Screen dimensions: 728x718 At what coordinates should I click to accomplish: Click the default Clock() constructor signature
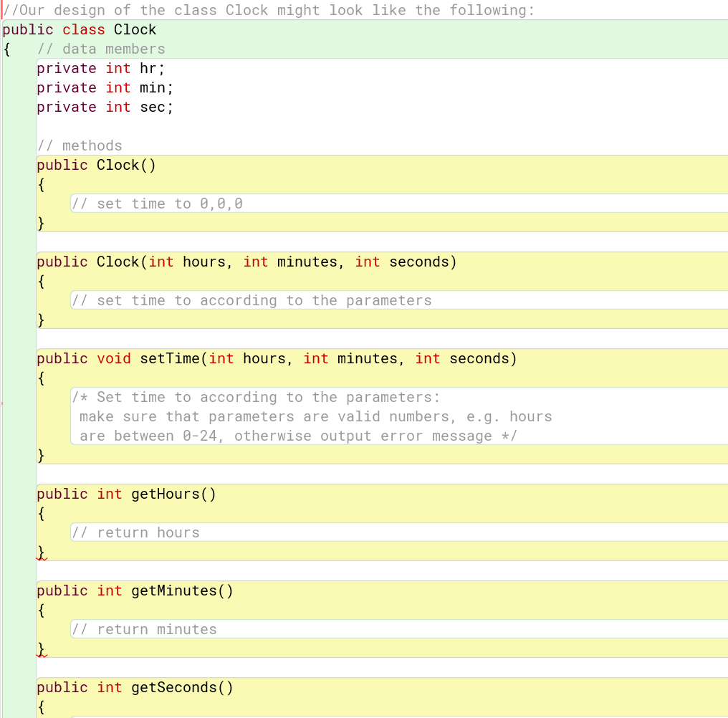coord(95,165)
